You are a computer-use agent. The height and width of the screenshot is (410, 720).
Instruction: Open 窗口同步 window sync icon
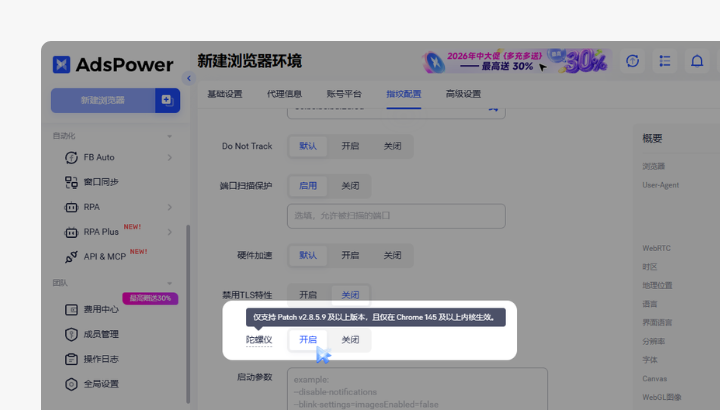(x=71, y=182)
